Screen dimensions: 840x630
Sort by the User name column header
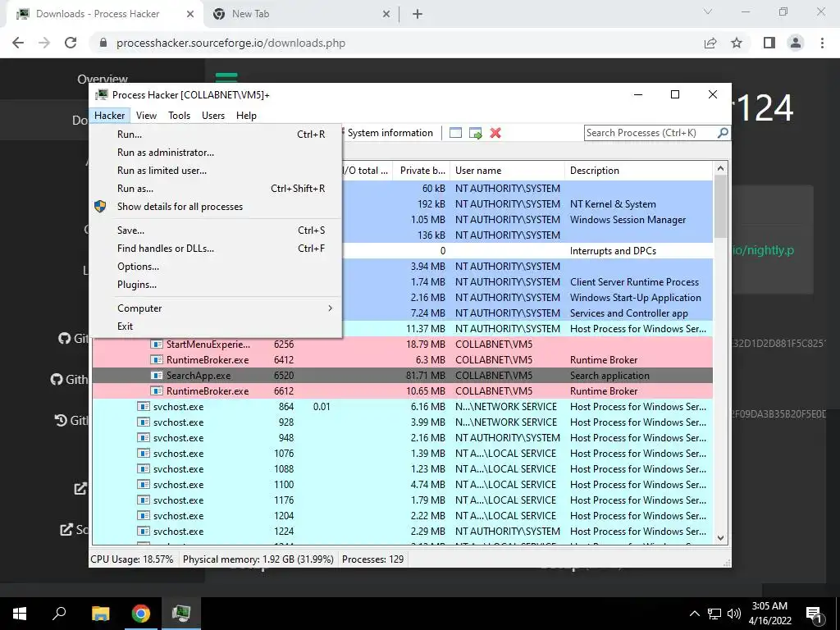pyautogui.click(x=507, y=171)
